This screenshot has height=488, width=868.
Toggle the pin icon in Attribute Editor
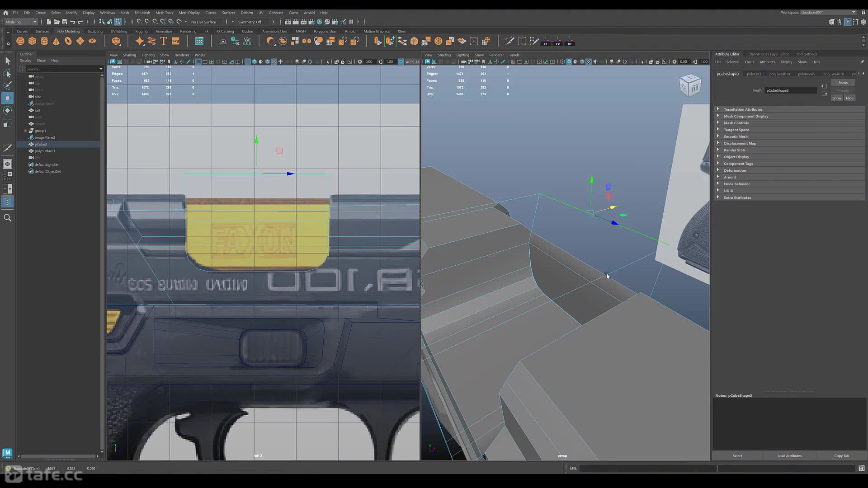pos(862,62)
